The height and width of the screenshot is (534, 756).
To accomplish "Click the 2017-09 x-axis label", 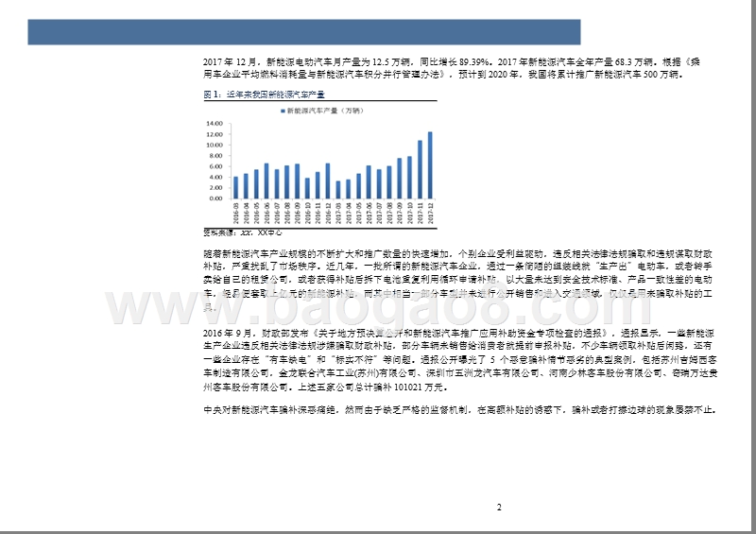I will pyautogui.click(x=400, y=214).
